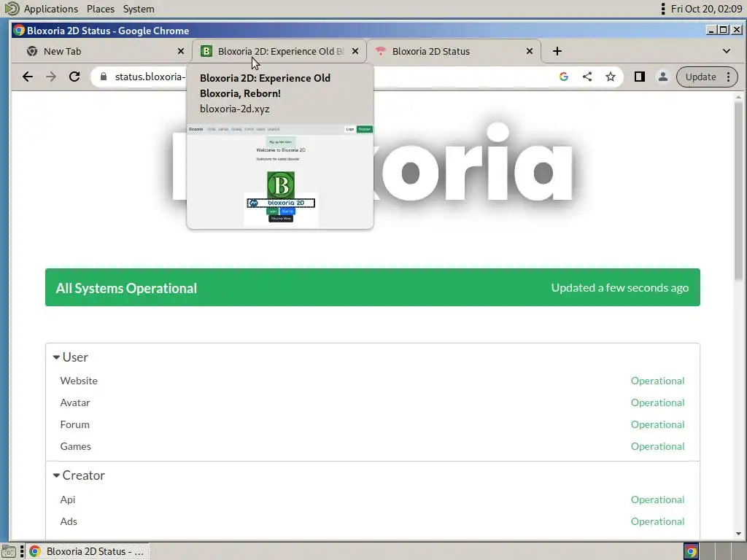Open the Chrome three-dot menu
Viewport: 747px width, 560px height.
pyautogui.click(x=729, y=77)
